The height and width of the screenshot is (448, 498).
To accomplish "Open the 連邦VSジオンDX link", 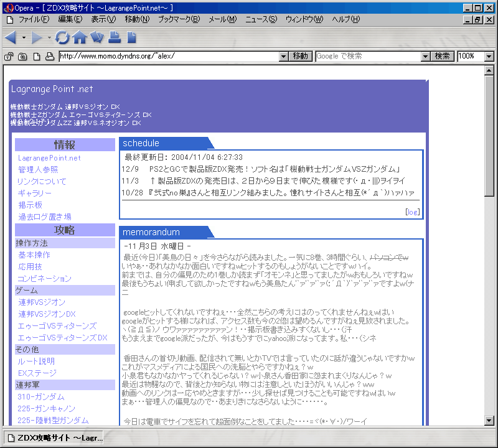I will coord(47,314).
